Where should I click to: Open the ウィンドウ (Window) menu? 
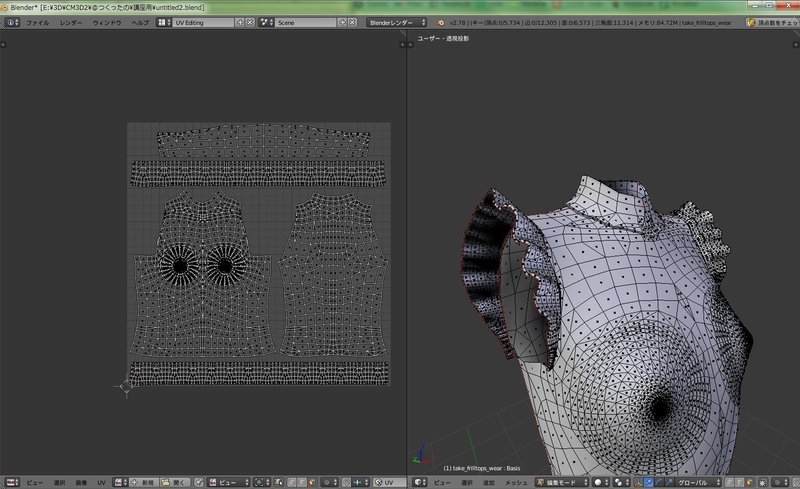(x=107, y=22)
